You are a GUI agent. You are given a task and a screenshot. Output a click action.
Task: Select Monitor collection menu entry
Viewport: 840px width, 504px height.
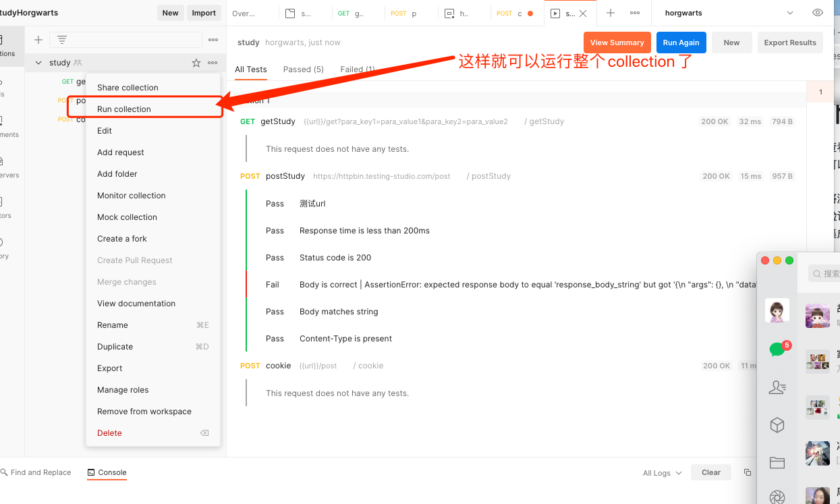(132, 196)
